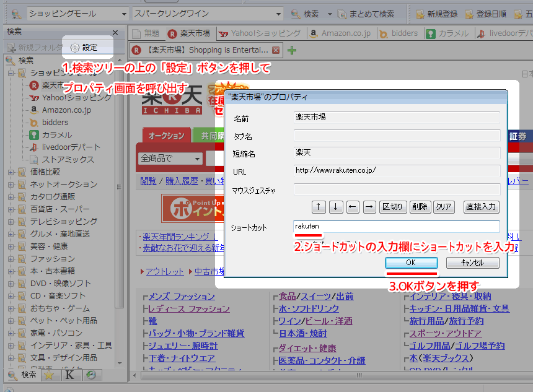The height and width of the screenshot is (392, 533).
Task: Switch to the Yahoo!ショッピング tab
Action: point(260,33)
